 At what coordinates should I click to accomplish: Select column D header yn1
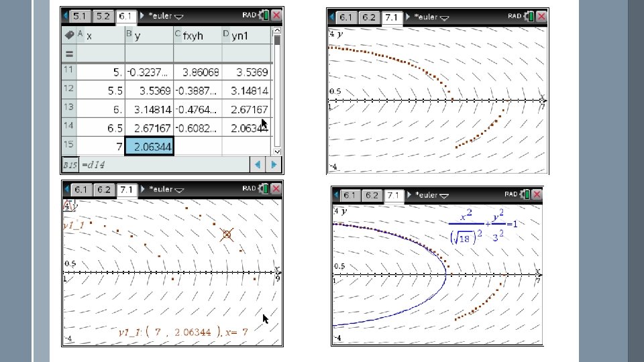pyautogui.click(x=246, y=36)
